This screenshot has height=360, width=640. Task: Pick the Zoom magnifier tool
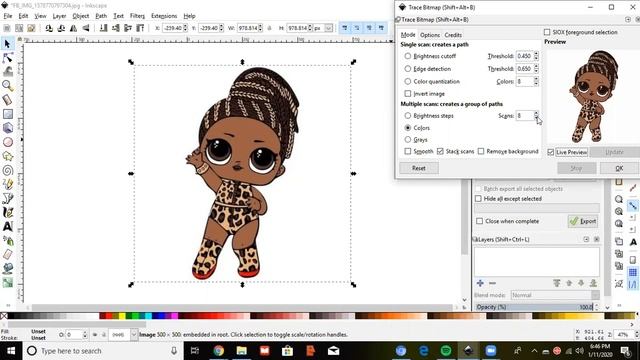click(7, 85)
